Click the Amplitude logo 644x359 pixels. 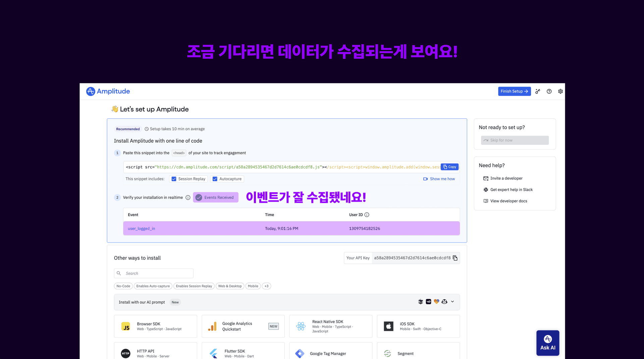[x=107, y=91]
